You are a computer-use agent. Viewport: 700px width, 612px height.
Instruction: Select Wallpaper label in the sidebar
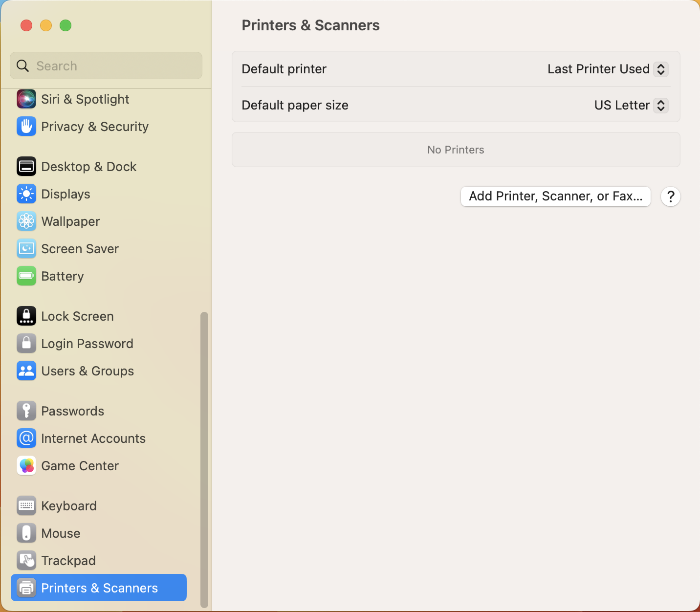coord(71,221)
